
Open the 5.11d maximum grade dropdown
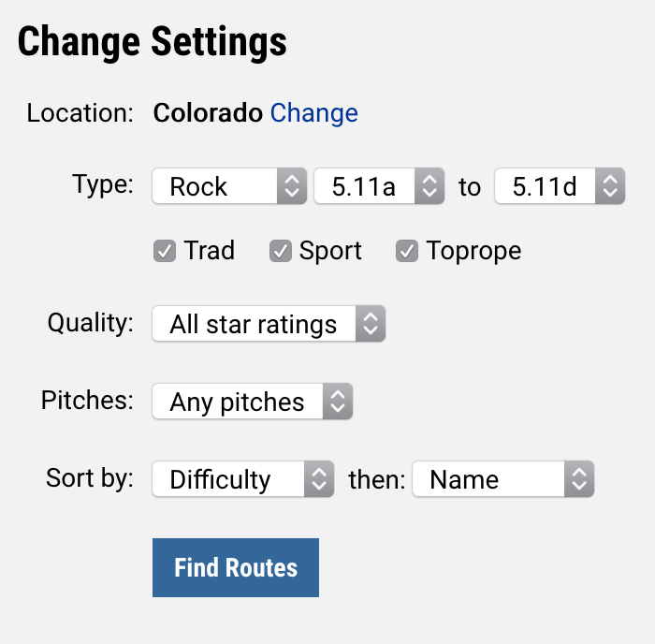pyautogui.click(x=560, y=186)
